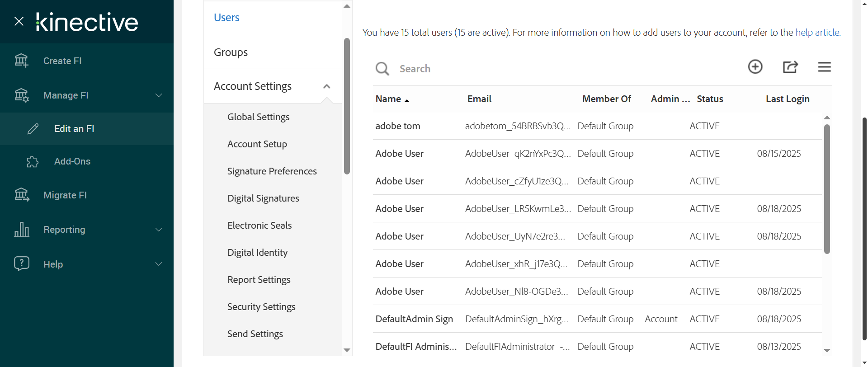Expand the Reporting section chevron
Viewport: 868px width, 367px height.
coord(159,230)
